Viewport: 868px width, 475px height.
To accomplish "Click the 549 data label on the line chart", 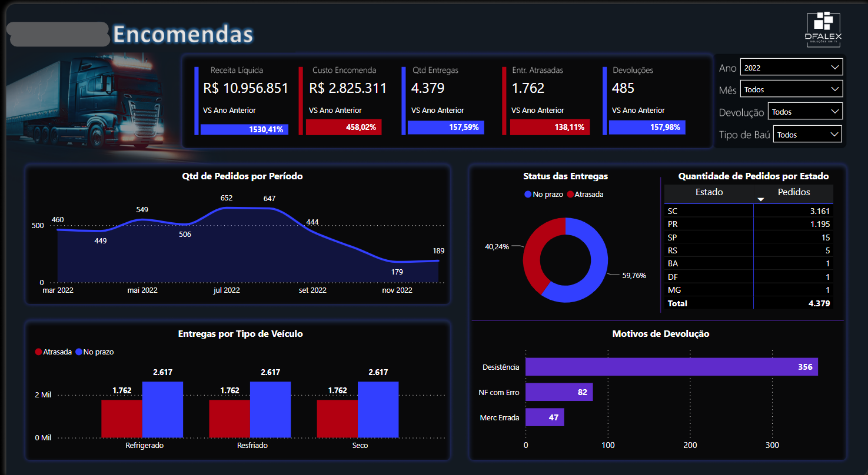I will [x=142, y=209].
